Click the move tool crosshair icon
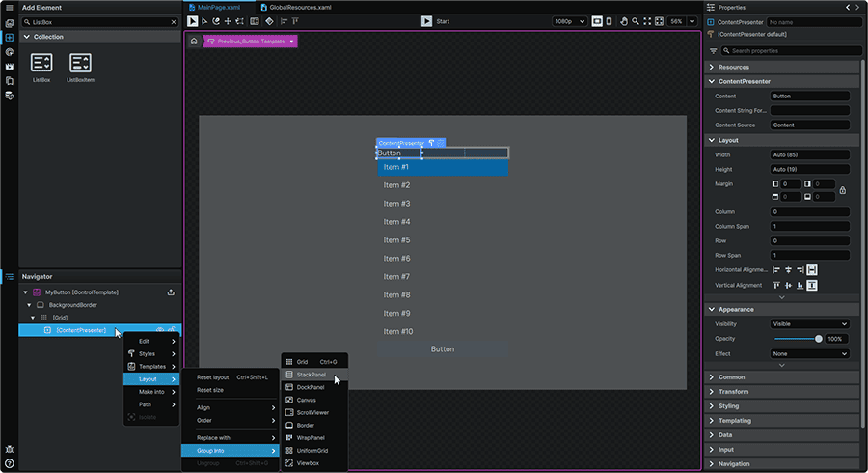The width and height of the screenshot is (868, 473). 228,21
